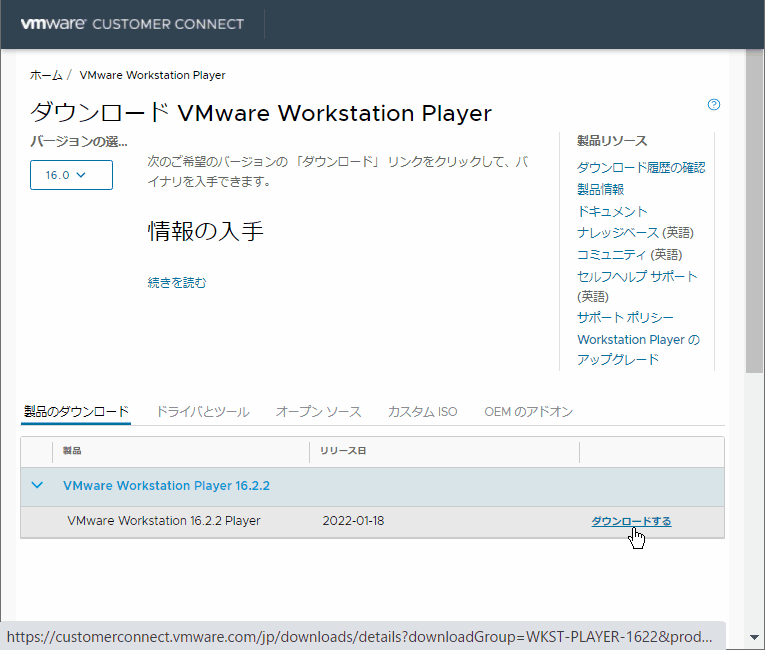Click VMware Workstation Player breadcrumb text
This screenshot has height=650, width=765.
click(x=152, y=75)
